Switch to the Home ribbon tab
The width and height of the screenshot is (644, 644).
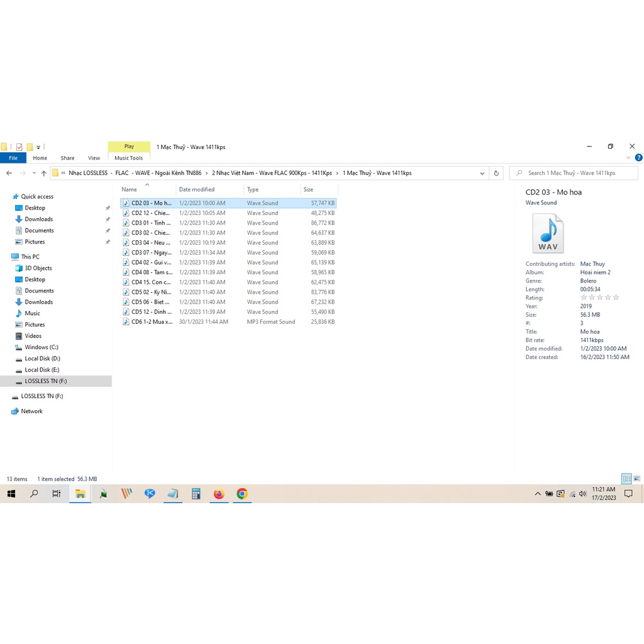[40, 158]
